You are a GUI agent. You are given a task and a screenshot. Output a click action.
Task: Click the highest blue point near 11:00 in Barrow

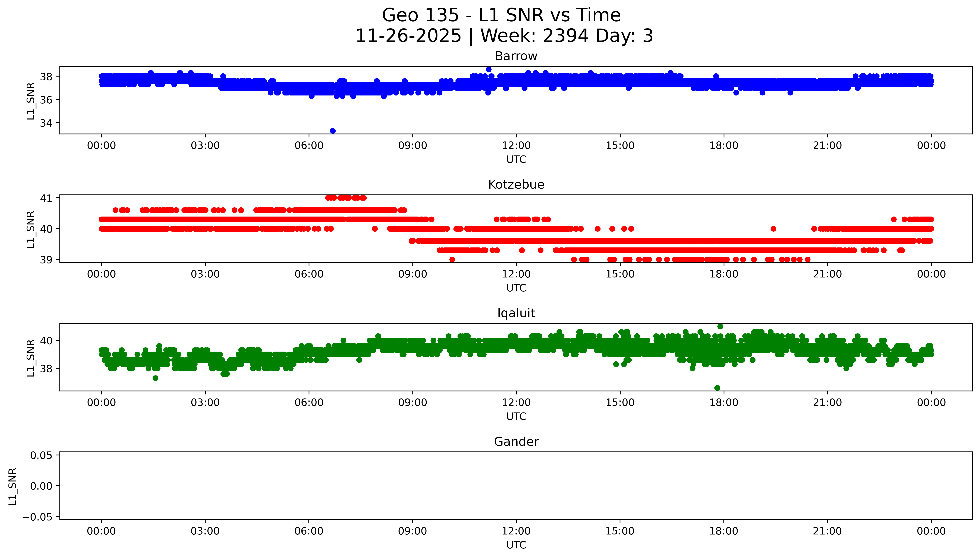489,69
